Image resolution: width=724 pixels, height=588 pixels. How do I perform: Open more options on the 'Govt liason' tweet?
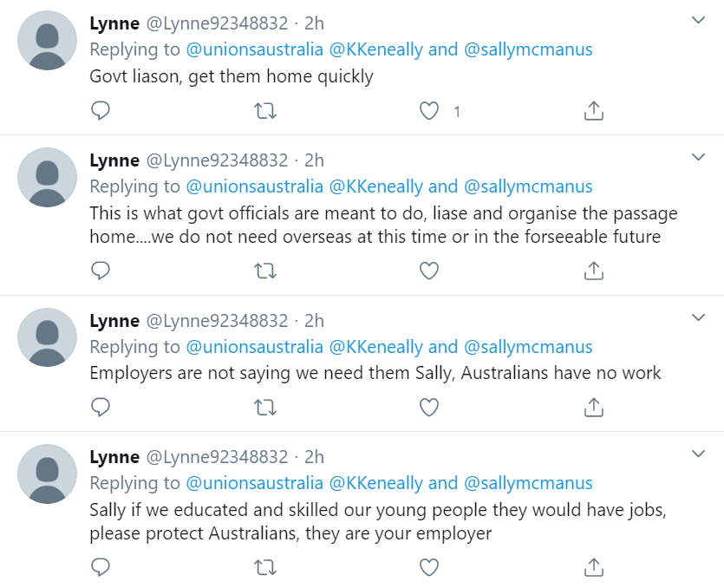coord(698,20)
